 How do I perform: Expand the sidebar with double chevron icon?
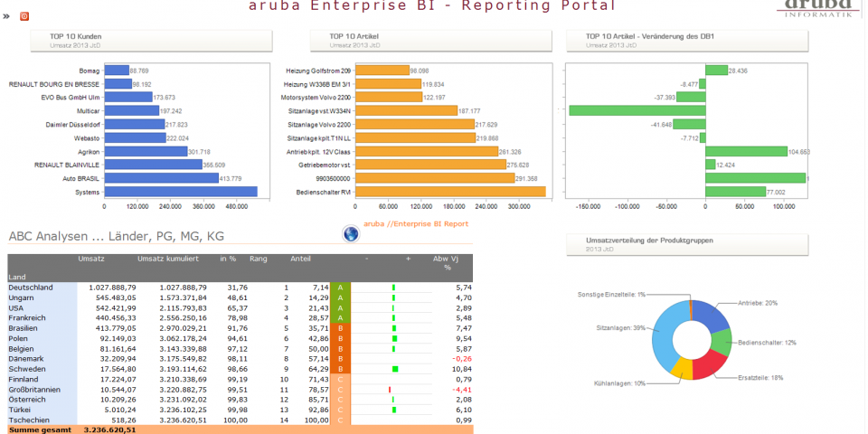pos(6,16)
